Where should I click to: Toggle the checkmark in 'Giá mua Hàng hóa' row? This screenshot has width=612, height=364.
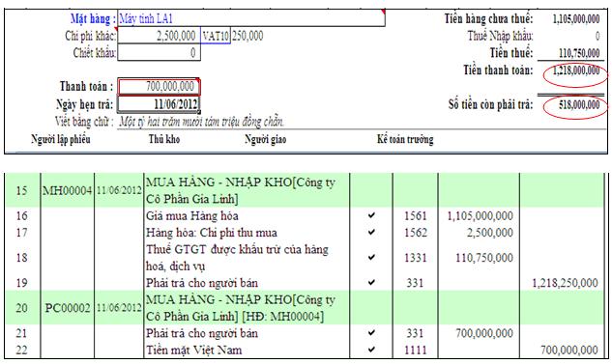pos(371,215)
